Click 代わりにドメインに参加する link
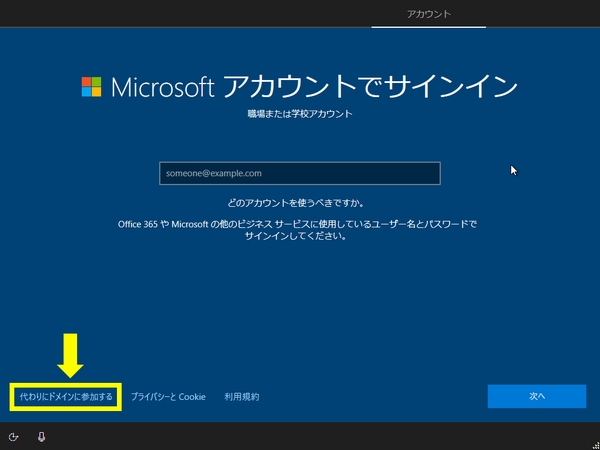The height and width of the screenshot is (450, 600). point(66,397)
